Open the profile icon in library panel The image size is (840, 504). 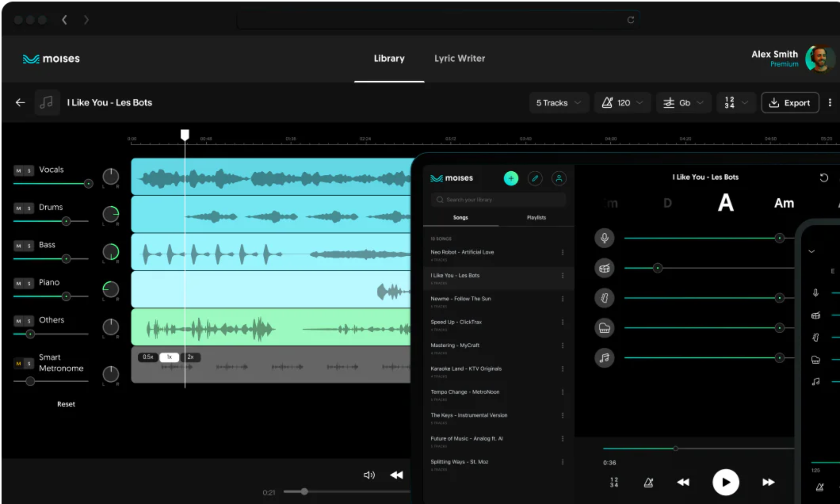(x=559, y=178)
